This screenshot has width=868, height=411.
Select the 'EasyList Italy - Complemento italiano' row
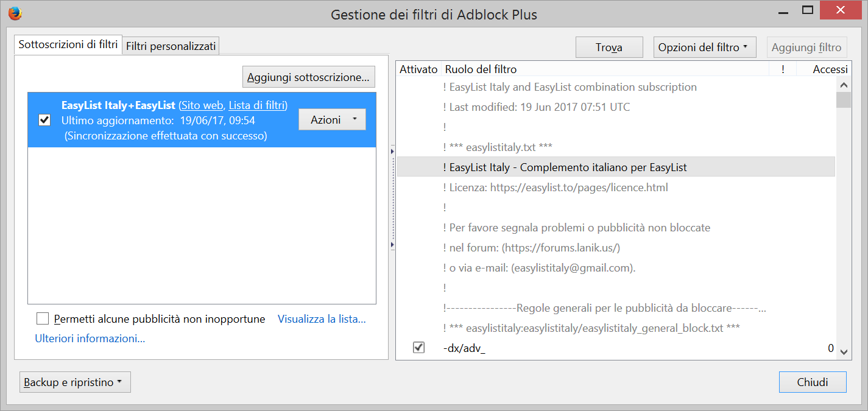[x=616, y=167]
